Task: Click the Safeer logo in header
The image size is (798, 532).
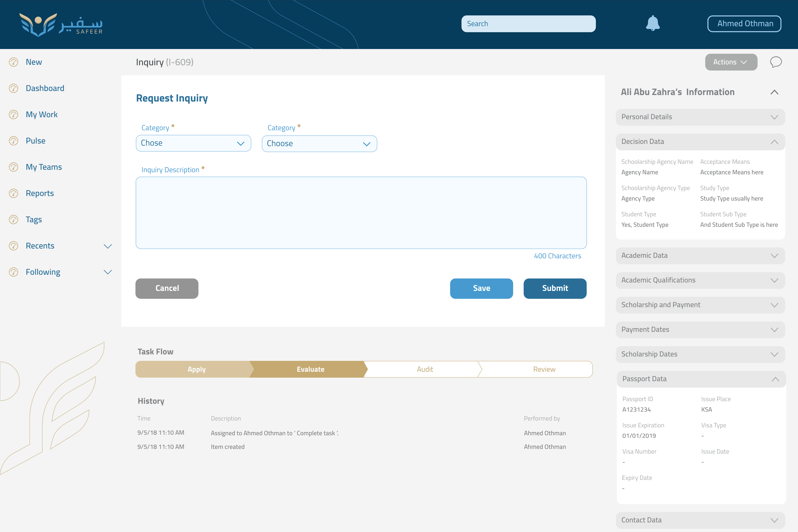Action: 61,24
